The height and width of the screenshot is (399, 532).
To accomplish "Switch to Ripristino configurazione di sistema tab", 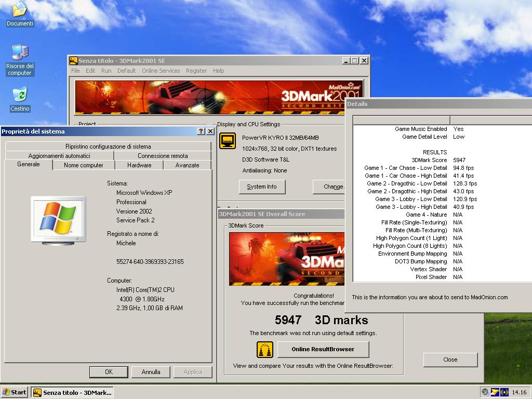I will [108, 146].
